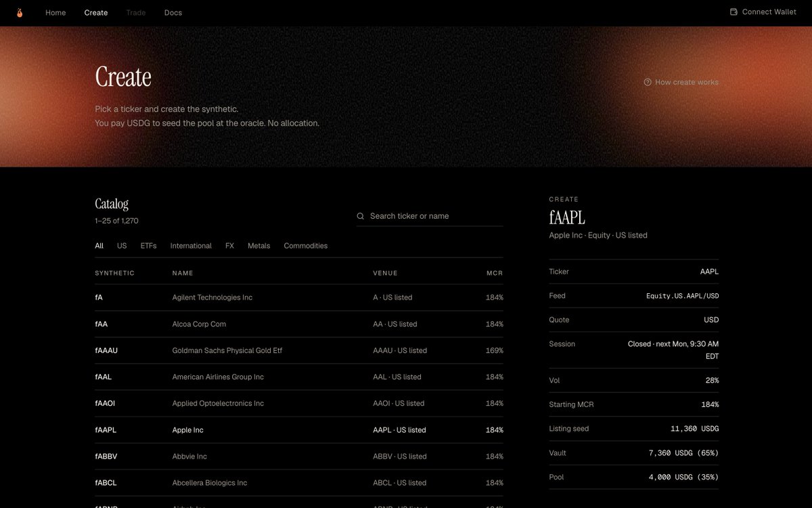Click the MCR column header
This screenshot has height=508, width=812.
[495, 273]
